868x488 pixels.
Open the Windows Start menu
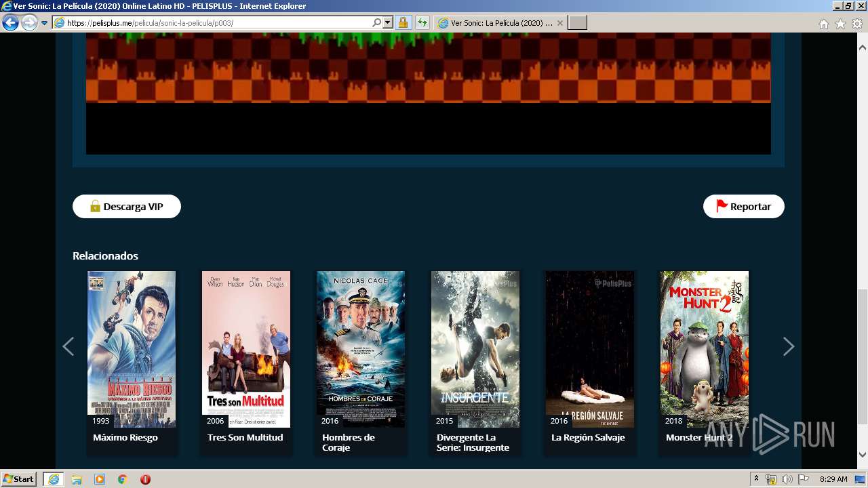19,479
